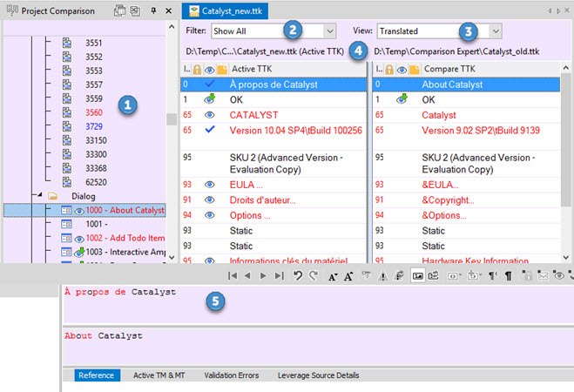Go to next string arrow
The image size is (574, 392).
pos(263,275)
